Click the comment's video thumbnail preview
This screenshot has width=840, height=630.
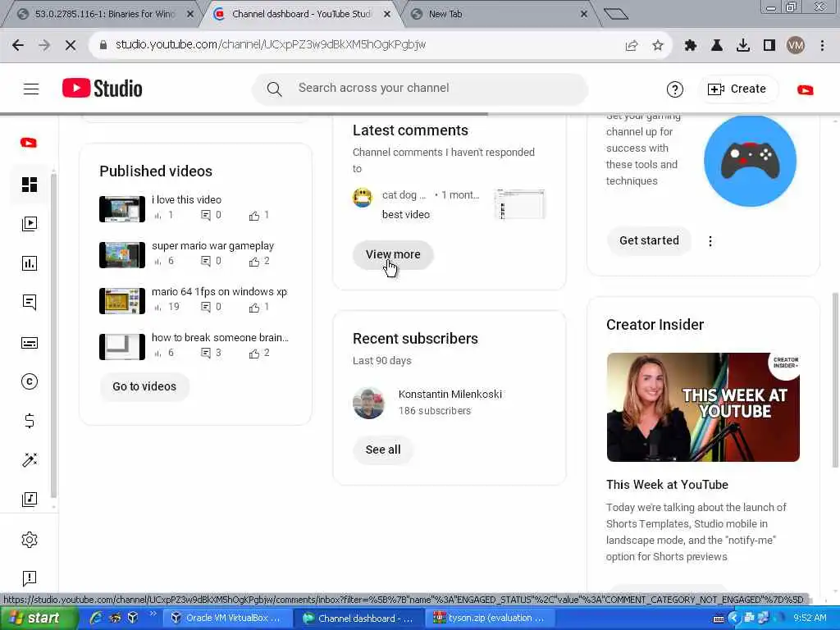pos(519,204)
